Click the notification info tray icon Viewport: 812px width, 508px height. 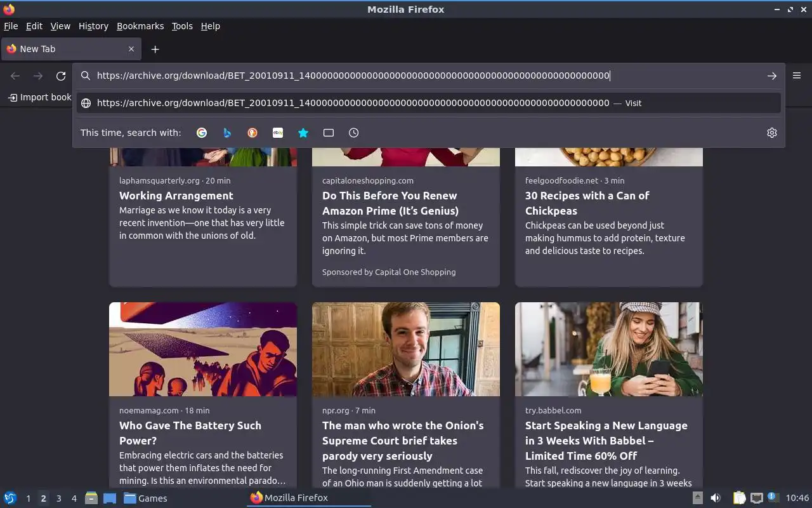pyautogui.click(x=773, y=497)
